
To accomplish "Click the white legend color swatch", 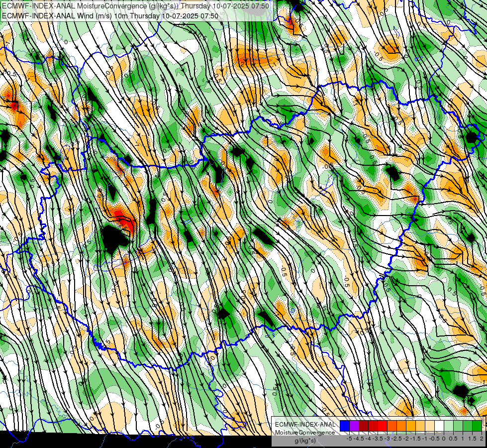I will click(x=439, y=426).
